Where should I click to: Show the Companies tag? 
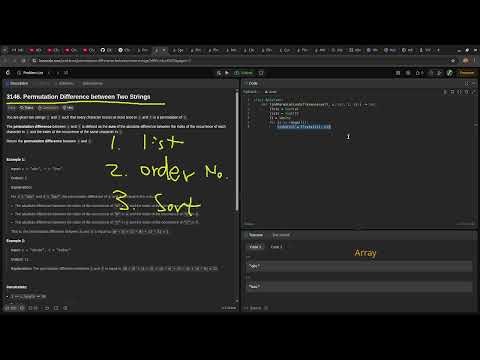pyautogui.click(x=48, y=108)
